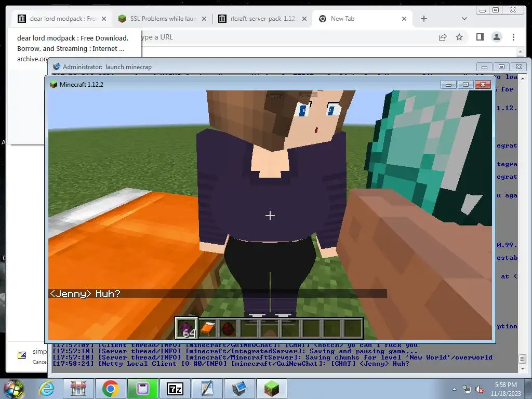
Task: Open the Minecraft grass block taskbar icon
Action: point(271,389)
